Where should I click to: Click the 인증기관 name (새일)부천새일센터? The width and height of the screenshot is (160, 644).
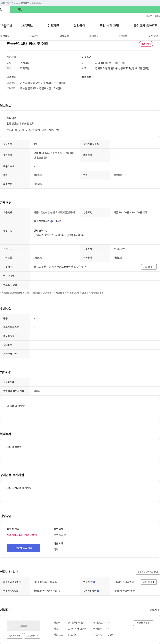124,582
